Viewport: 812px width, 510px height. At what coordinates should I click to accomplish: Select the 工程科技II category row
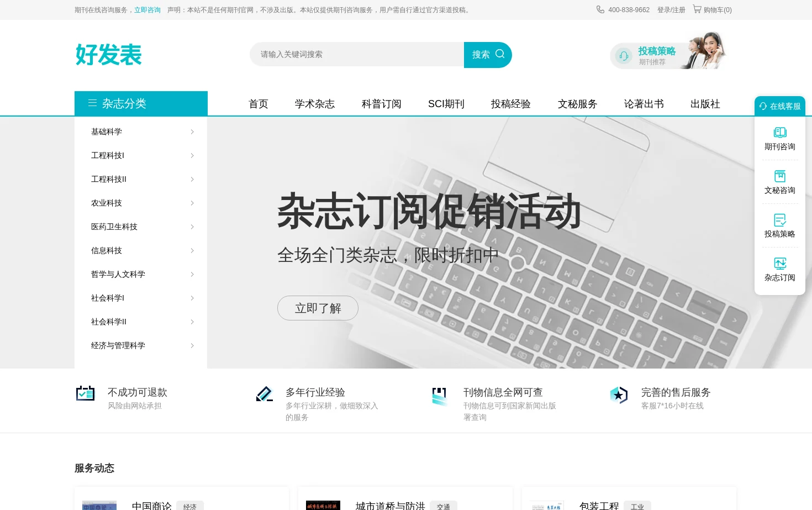tap(141, 179)
